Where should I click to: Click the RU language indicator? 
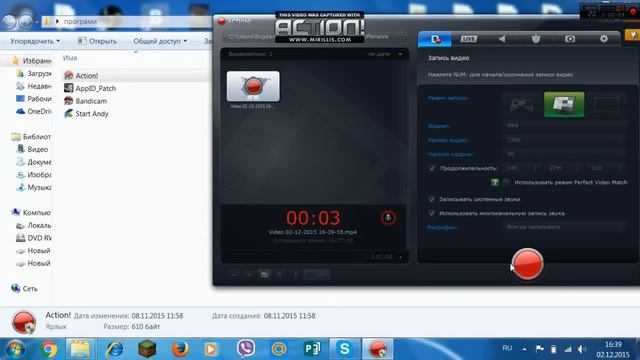507,348
